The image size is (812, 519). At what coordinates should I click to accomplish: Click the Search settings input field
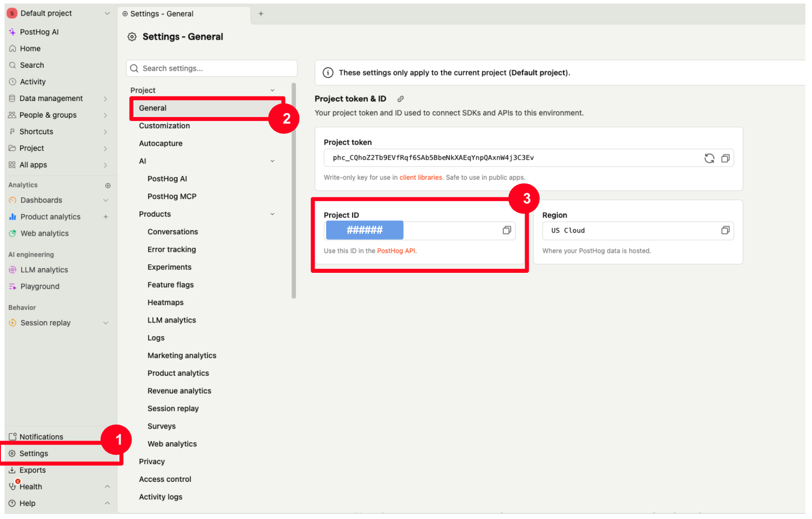point(211,68)
